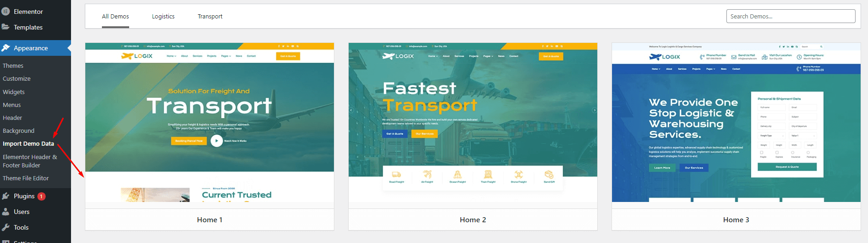Click the Search Demos input field
The width and height of the screenshot is (868, 243).
[x=790, y=16]
